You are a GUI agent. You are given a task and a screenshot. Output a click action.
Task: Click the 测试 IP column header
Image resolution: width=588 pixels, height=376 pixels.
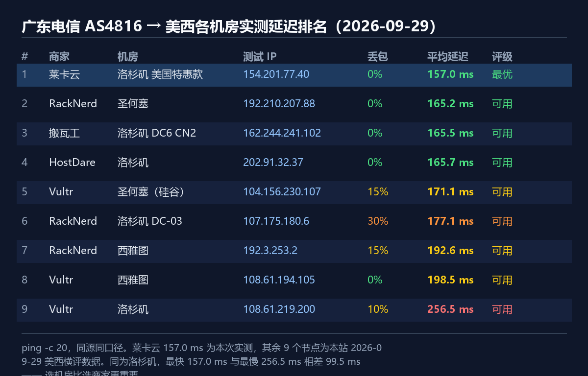coord(260,57)
